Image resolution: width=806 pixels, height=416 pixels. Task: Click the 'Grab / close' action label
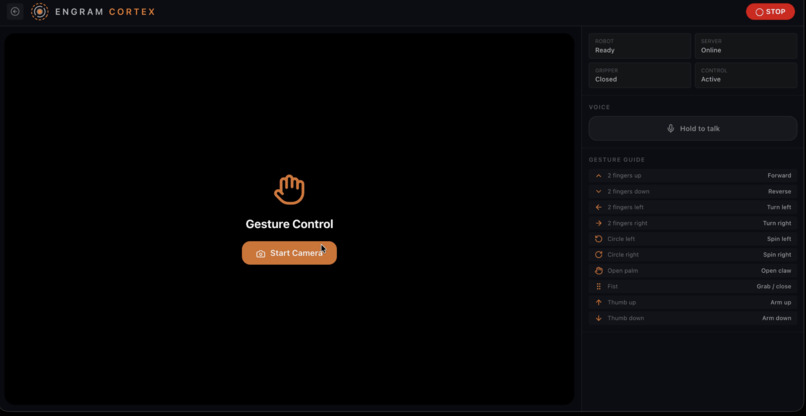pyautogui.click(x=774, y=286)
